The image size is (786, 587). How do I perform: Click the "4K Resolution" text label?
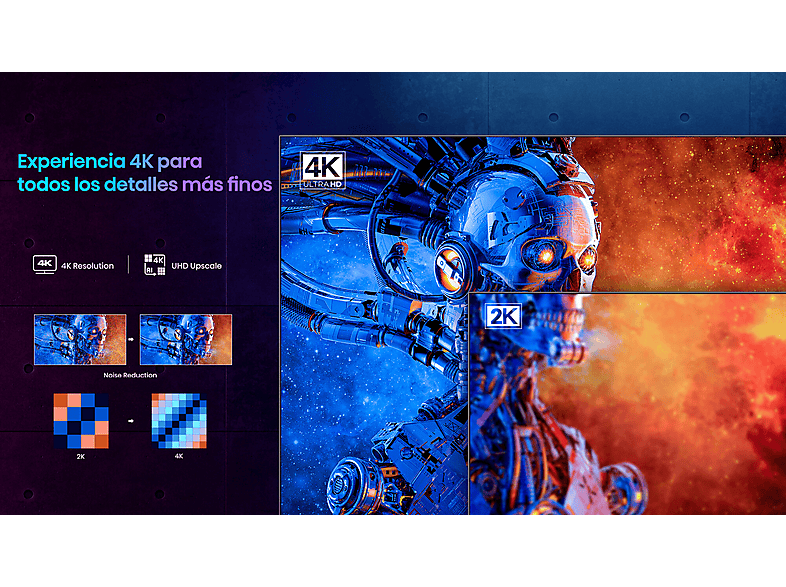tap(88, 266)
